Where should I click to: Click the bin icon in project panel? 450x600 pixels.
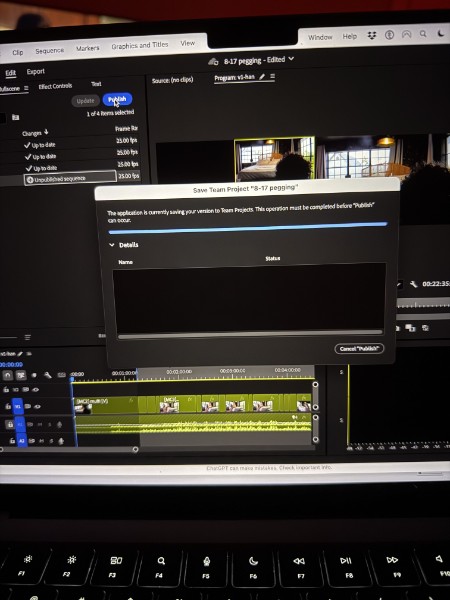(x=15, y=117)
